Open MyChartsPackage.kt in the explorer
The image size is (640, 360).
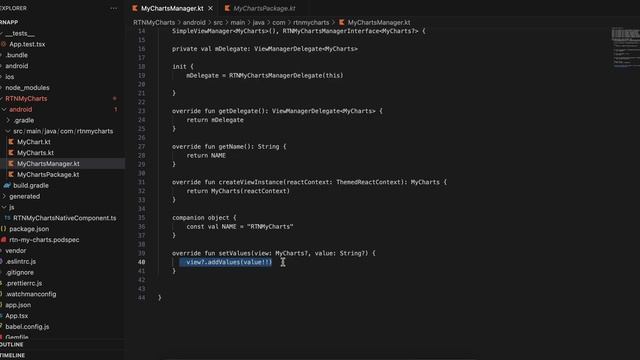48,174
